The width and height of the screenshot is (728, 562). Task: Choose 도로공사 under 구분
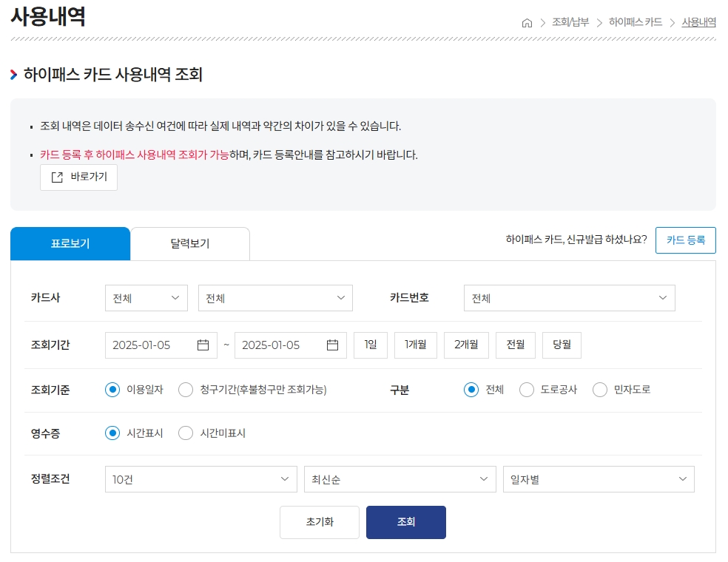point(526,390)
